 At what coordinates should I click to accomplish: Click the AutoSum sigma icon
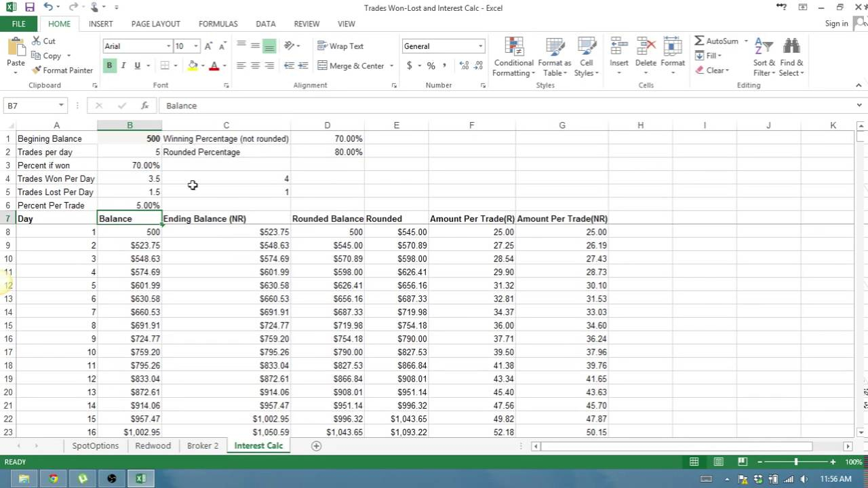[x=699, y=41]
